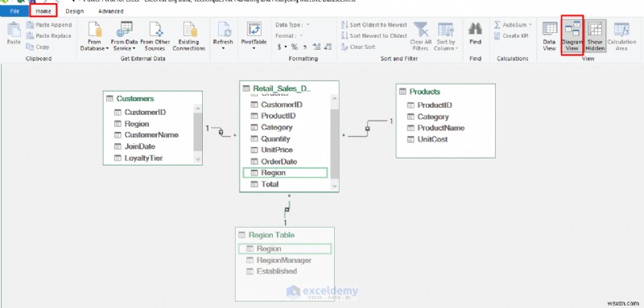
Task: Apply thousands separator comma format
Action: point(305,47)
